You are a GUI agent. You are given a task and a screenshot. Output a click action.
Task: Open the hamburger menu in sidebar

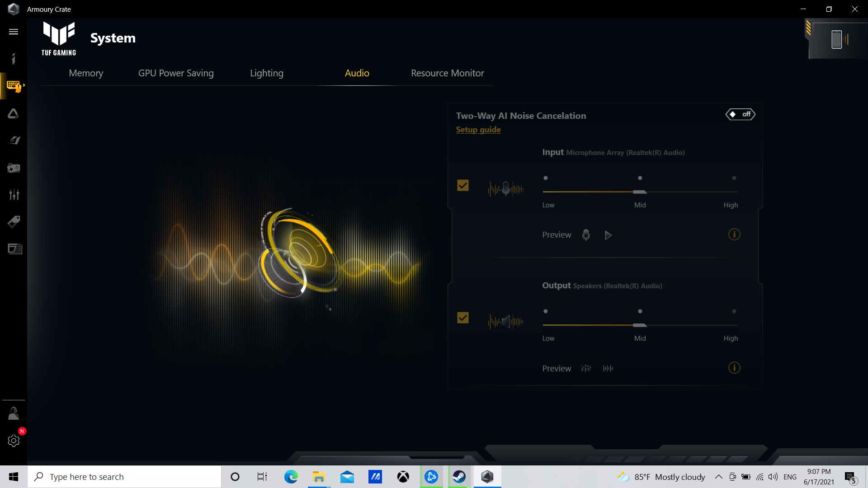[x=14, y=32]
